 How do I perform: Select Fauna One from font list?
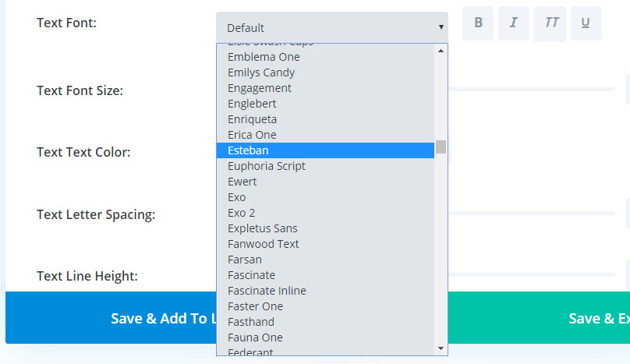click(255, 337)
